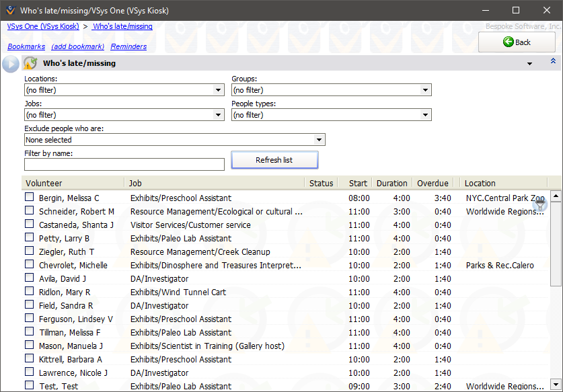Click the Overdue column header

[x=433, y=183]
